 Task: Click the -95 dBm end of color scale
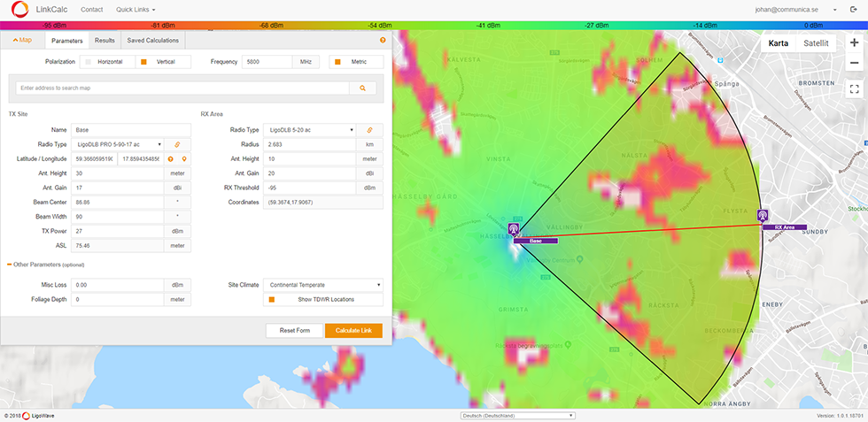coord(52,26)
